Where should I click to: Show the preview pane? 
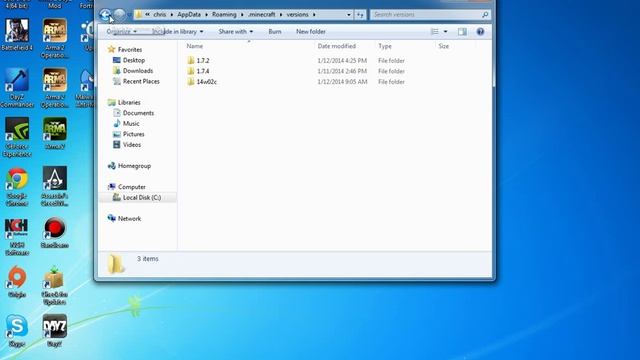pos(462,31)
